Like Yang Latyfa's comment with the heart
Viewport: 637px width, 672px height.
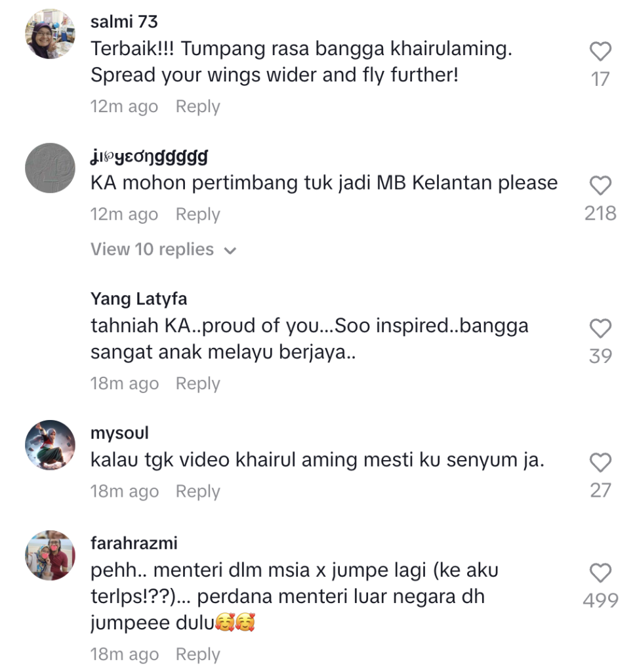[x=600, y=329]
